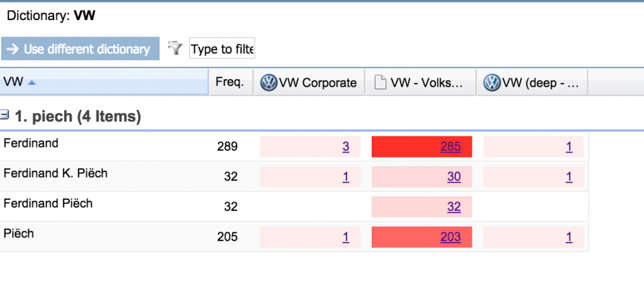This screenshot has width=644, height=299.
Task: Click the VW logo icon in VW (deep header
Action: tap(492, 83)
